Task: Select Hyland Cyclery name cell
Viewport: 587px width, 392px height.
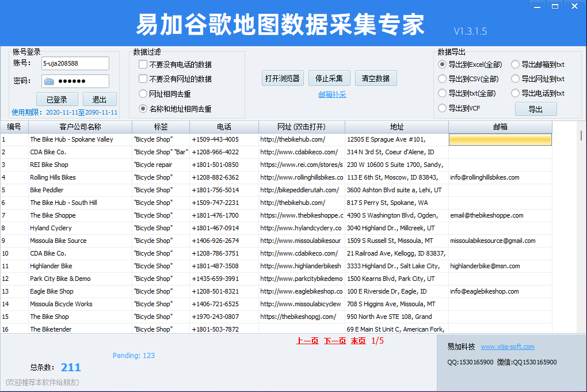Action: [x=80, y=228]
